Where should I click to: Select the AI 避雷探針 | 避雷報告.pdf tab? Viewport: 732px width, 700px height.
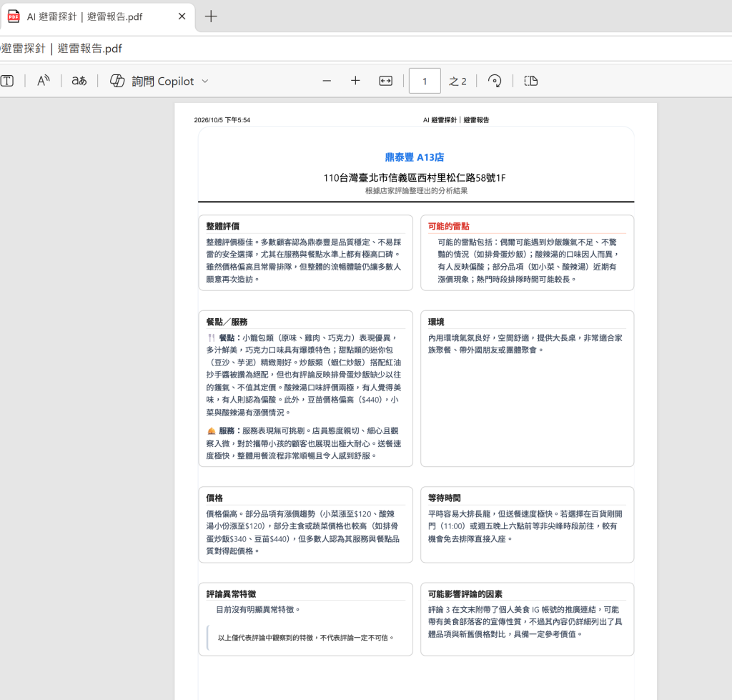coord(97,17)
